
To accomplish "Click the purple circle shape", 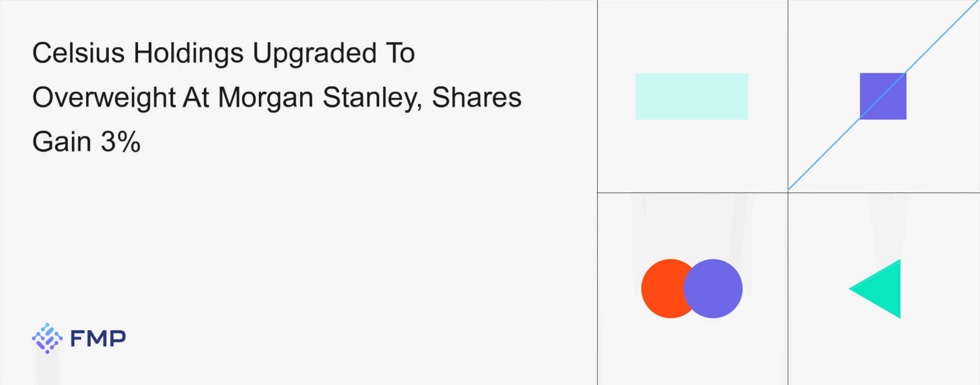I will click(717, 288).
